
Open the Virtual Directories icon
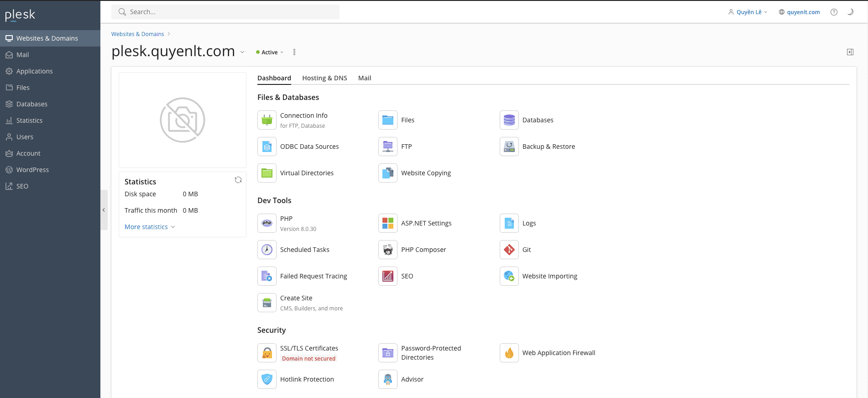point(267,173)
